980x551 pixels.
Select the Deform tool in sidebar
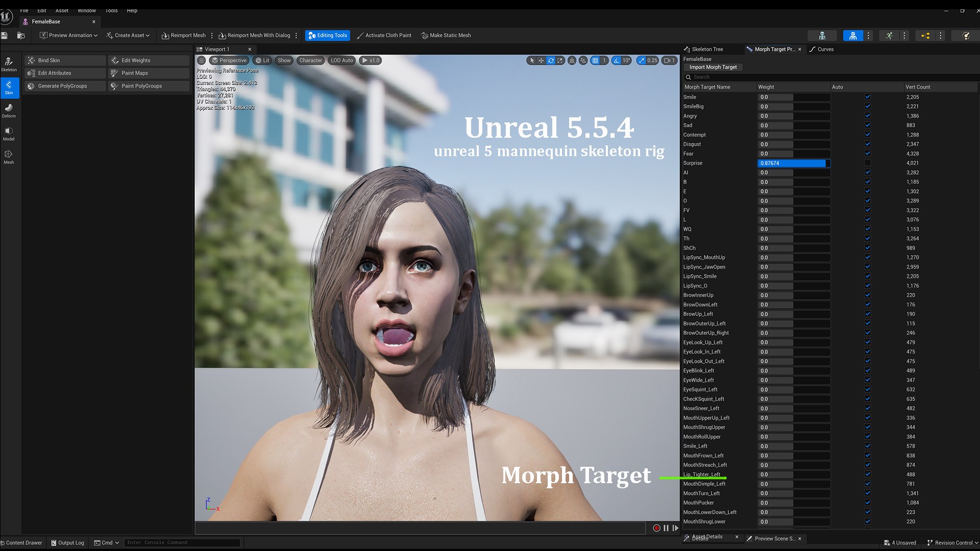[9, 111]
